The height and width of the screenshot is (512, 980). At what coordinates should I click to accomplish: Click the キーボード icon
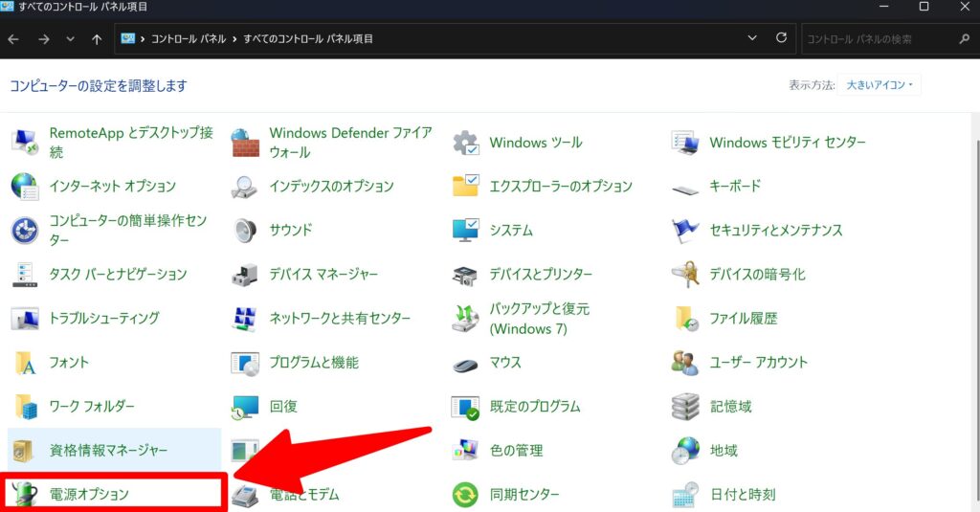point(685,187)
